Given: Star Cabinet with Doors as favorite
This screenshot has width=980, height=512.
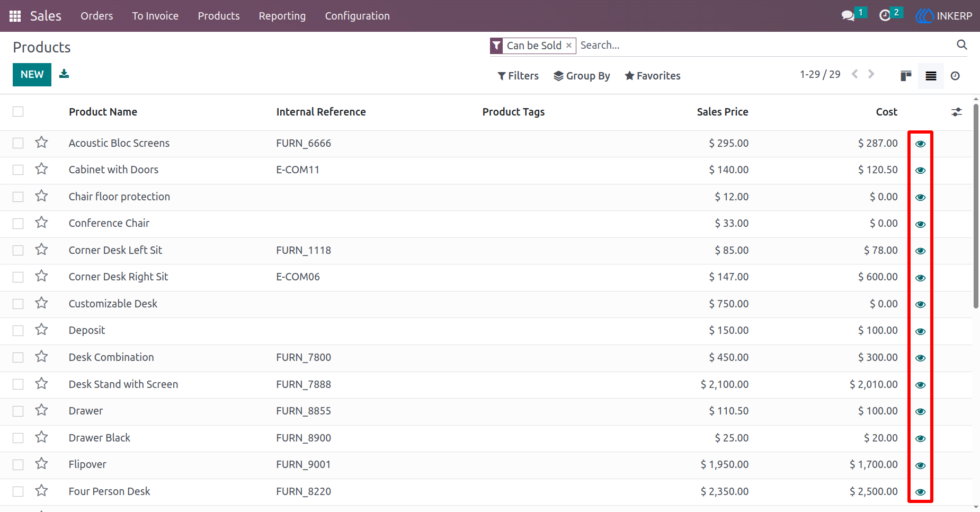Looking at the screenshot, I should 41,169.
